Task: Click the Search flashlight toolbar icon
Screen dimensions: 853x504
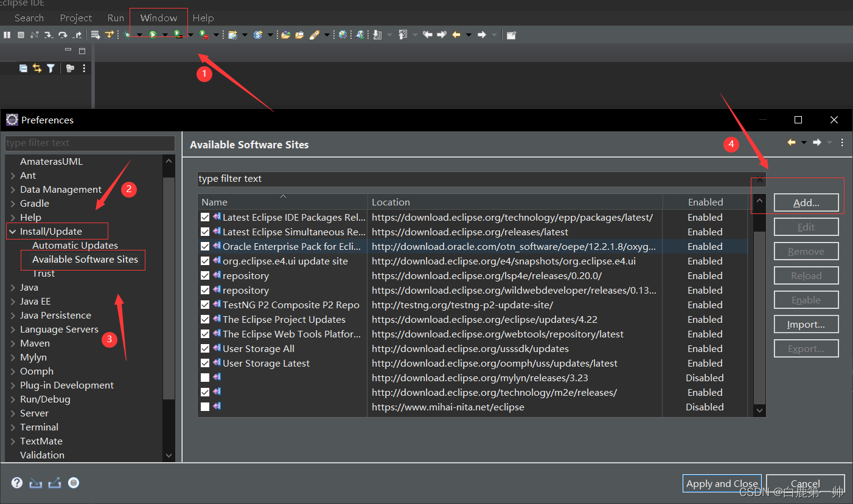Action: pyautogui.click(x=315, y=35)
